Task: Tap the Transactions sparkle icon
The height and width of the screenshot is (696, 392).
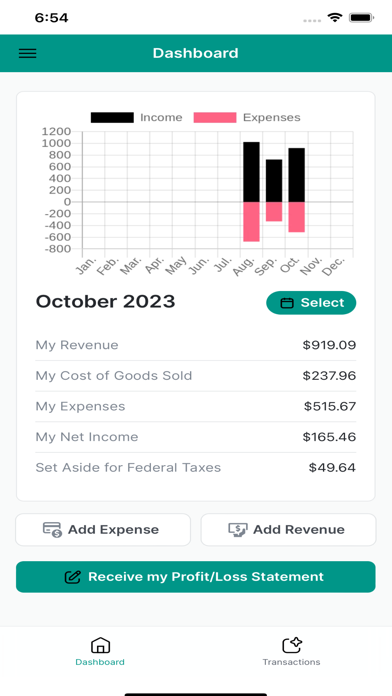Action: (x=292, y=645)
